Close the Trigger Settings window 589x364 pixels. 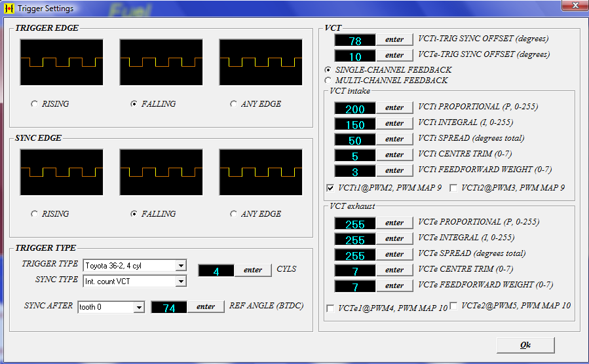pos(575,5)
